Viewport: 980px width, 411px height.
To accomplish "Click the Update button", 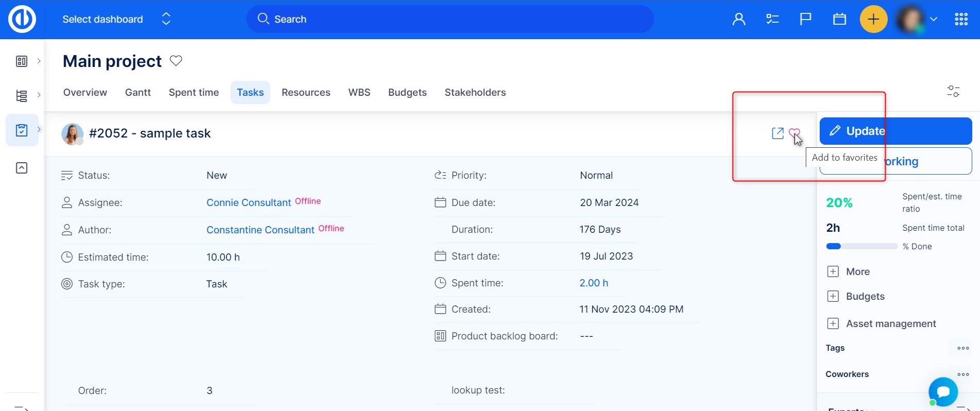I will [x=895, y=131].
